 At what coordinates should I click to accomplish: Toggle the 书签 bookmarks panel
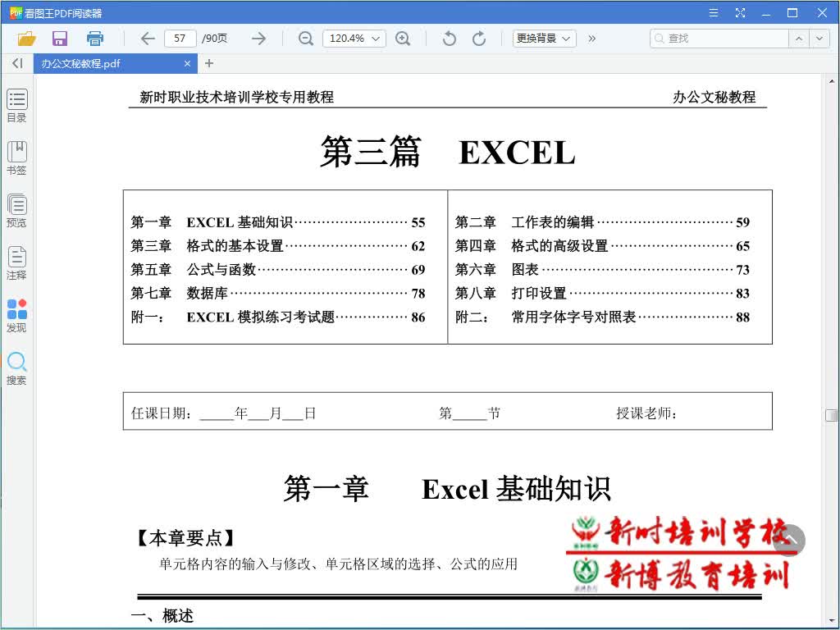coord(16,157)
